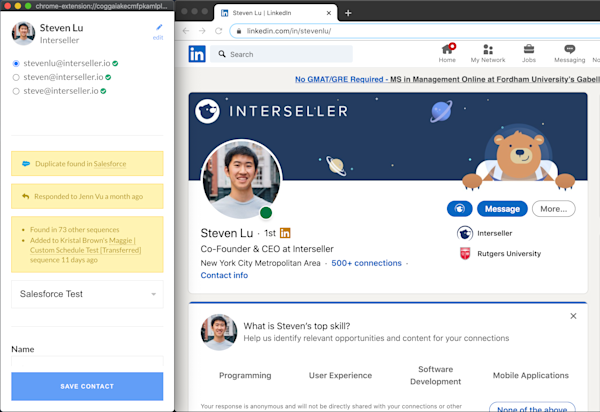Click the Save Contact button
Image resolution: width=600 pixels, height=412 pixels.
(x=87, y=386)
